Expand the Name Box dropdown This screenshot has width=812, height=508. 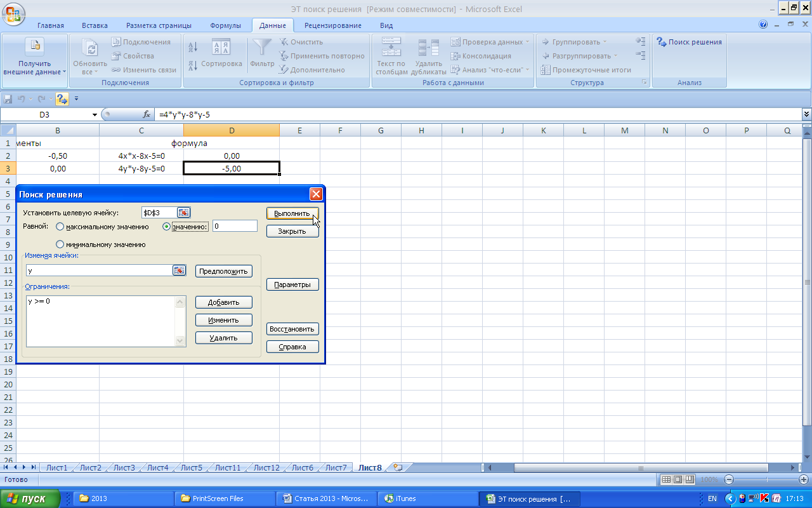point(95,115)
